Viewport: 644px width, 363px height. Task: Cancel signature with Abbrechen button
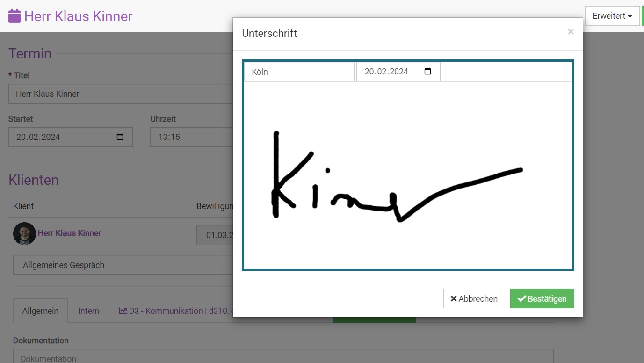(x=474, y=298)
